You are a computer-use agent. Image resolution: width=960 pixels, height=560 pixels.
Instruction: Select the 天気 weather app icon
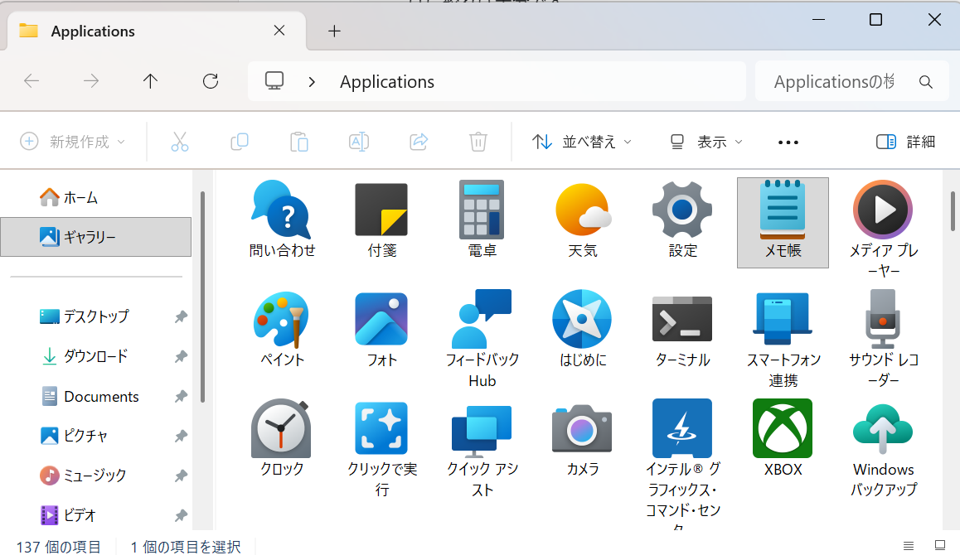point(582,210)
